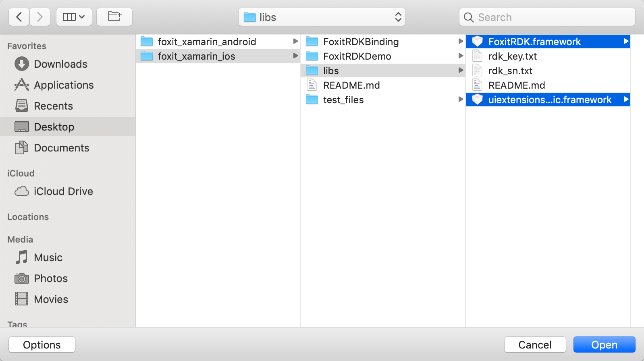The height and width of the screenshot is (361, 644).
Task: Select Music under Media
Action: coord(68,257)
